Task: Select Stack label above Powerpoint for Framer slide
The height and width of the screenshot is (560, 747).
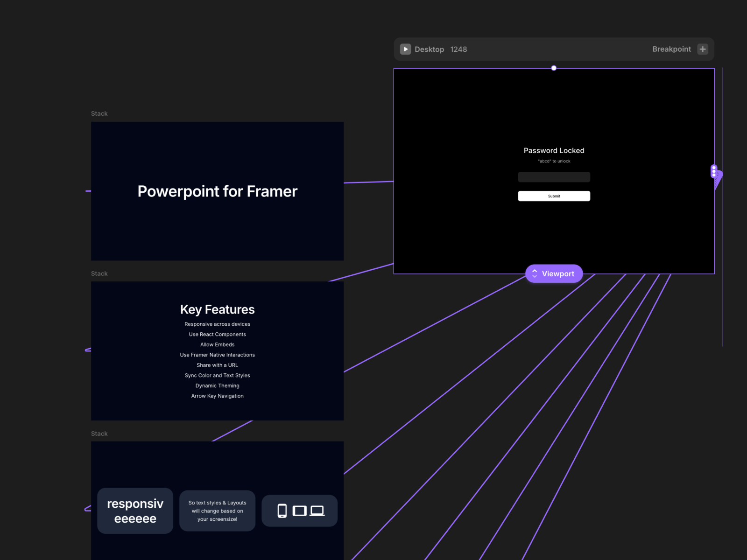Action: pos(99,113)
